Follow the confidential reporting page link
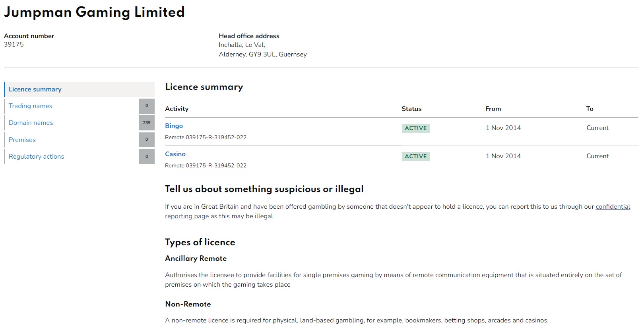The height and width of the screenshot is (330, 644). (x=613, y=207)
